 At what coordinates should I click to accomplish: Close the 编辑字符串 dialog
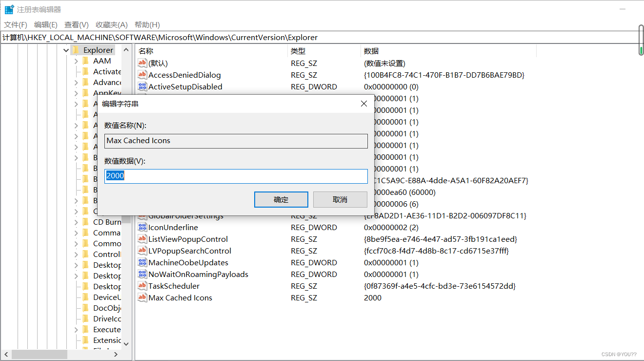point(363,104)
